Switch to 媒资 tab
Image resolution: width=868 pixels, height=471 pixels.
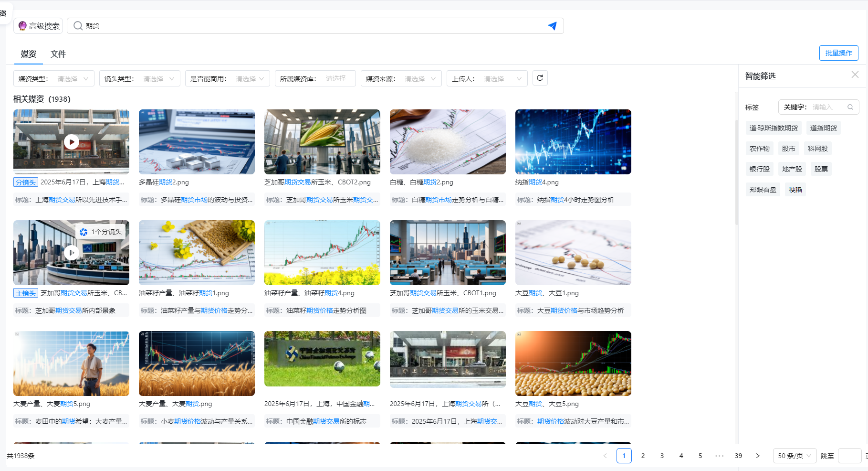pyautogui.click(x=29, y=54)
